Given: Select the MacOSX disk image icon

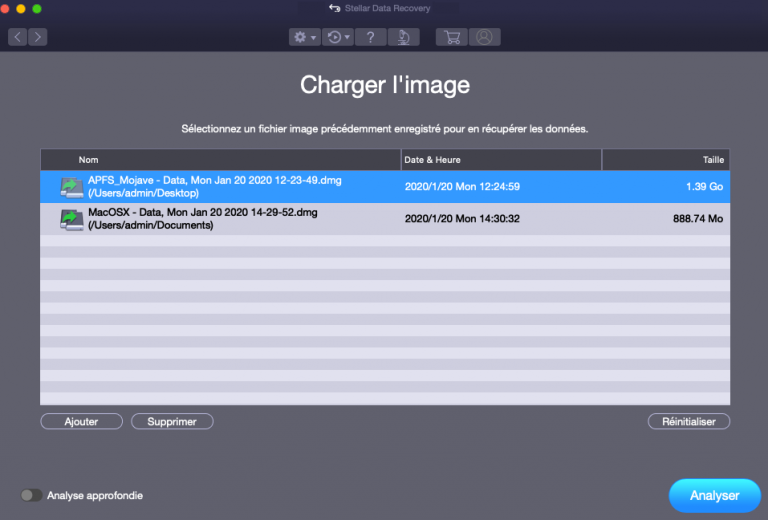Looking at the screenshot, I should [72, 219].
